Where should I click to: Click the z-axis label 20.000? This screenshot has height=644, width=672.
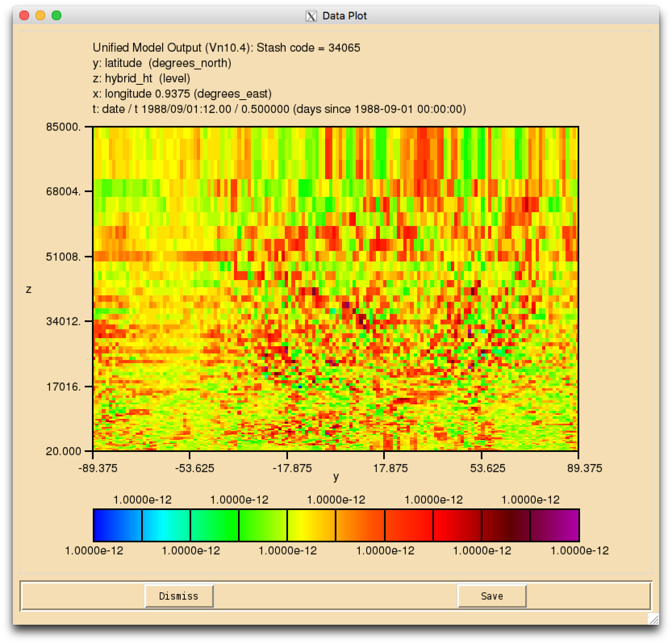(64, 451)
